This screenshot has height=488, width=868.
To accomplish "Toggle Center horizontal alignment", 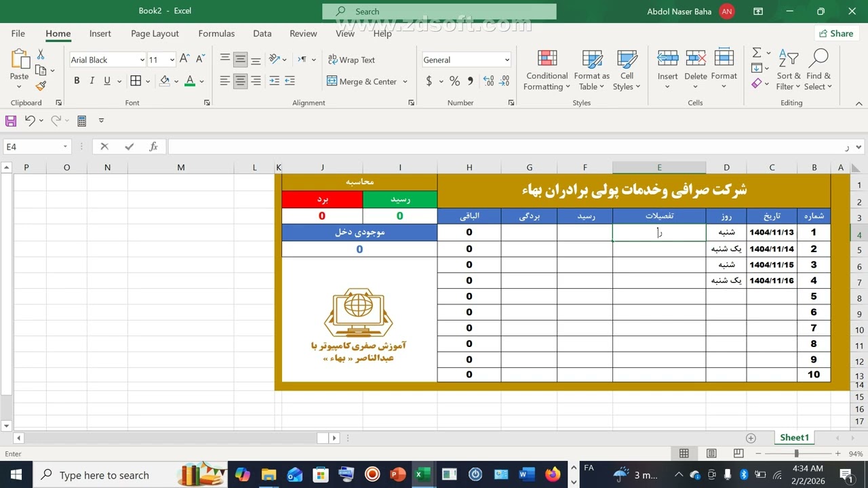I will tap(240, 81).
